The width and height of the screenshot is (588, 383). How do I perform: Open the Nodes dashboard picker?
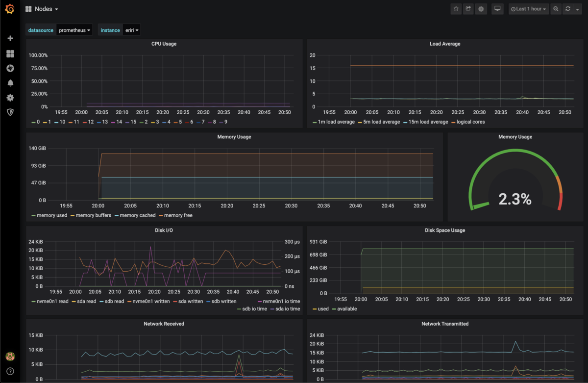coord(42,9)
